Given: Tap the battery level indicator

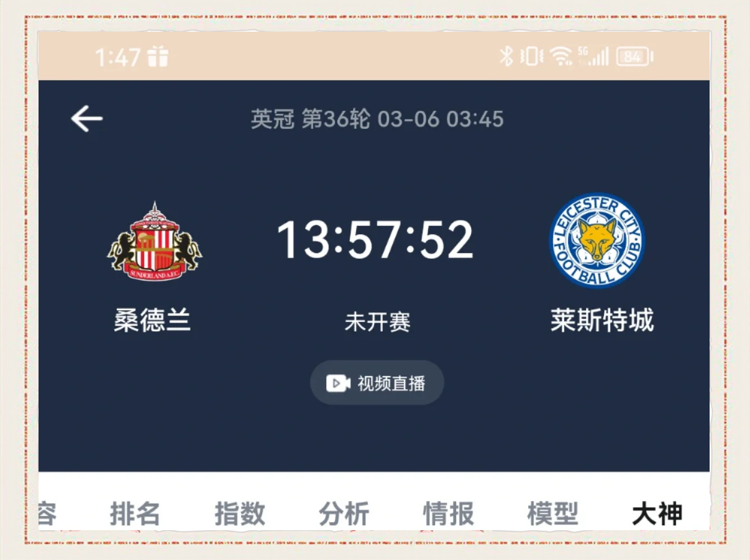Looking at the screenshot, I should [634, 57].
